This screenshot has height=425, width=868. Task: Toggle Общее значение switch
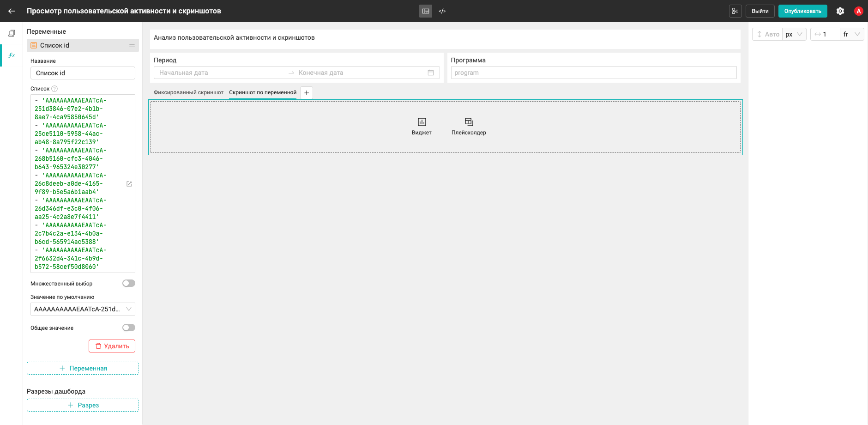(x=129, y=328)
